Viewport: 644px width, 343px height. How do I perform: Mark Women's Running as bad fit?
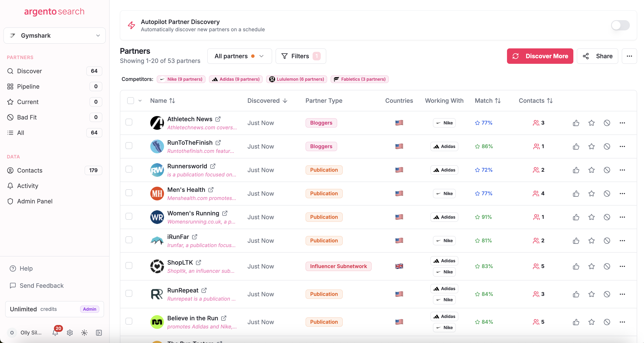pyautogui.click(x=607, y=217)
